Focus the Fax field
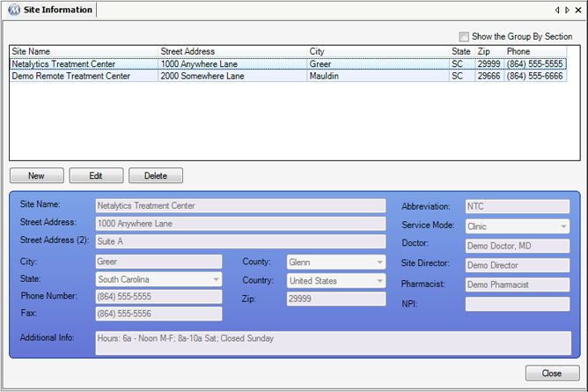The image size is (588, 392). point(158,314)
